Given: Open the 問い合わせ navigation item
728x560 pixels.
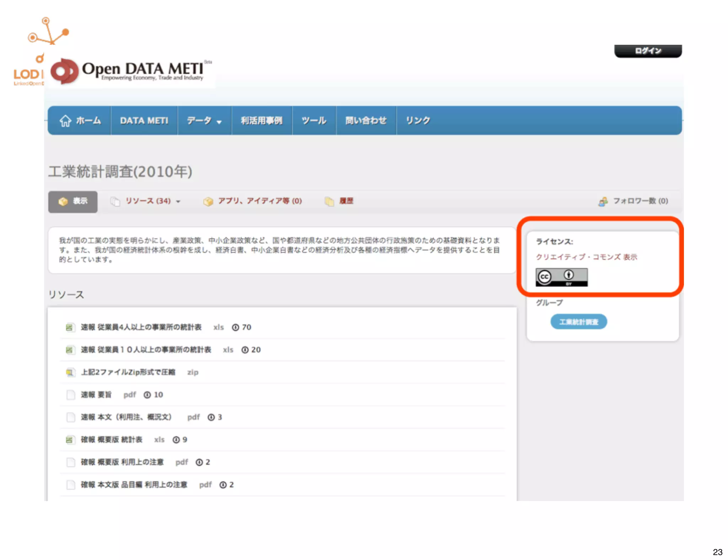Looking at the screenshot, I should coord(366,121).
